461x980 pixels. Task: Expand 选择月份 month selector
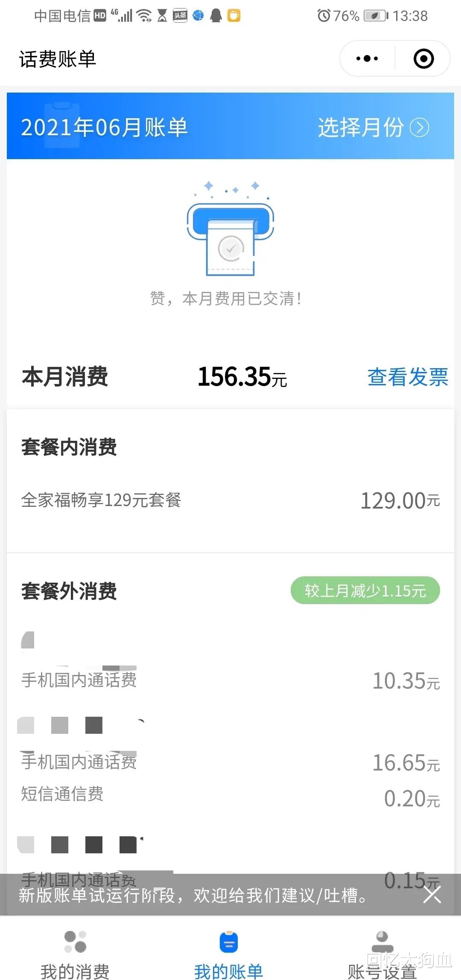pyautogui.click(x=361, y=127)
